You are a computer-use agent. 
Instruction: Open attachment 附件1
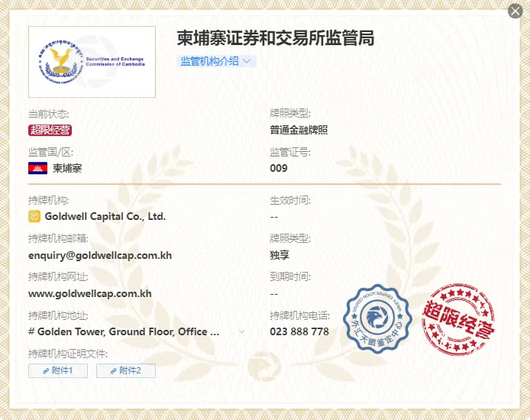pyautogui.click(x=58, y=370)
